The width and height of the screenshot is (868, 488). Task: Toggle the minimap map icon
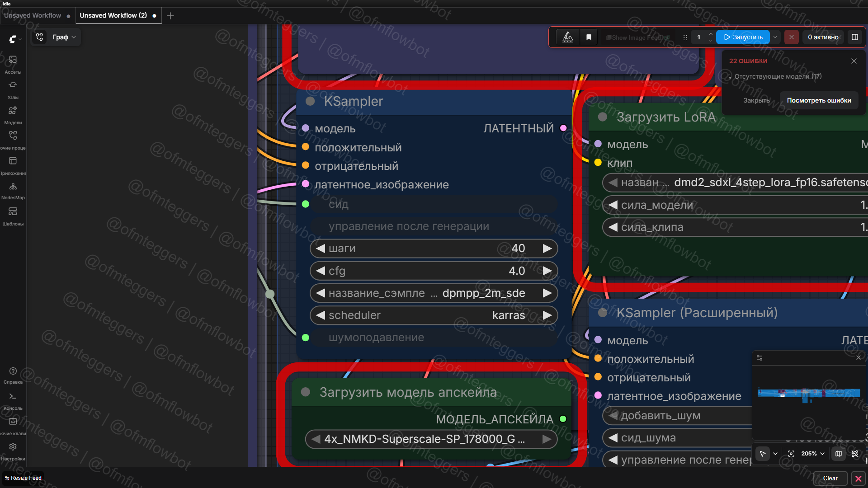tap(839, 454)
